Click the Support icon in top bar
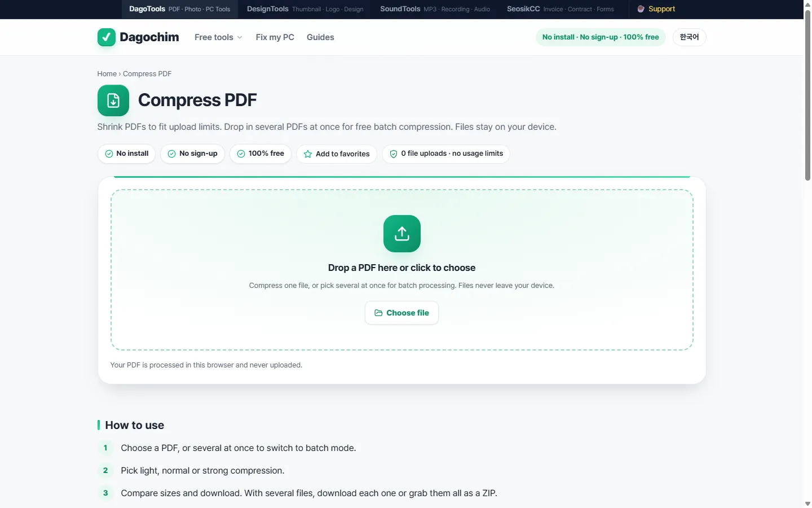This screenshot has height=508, width=812. tap(641, 9)
